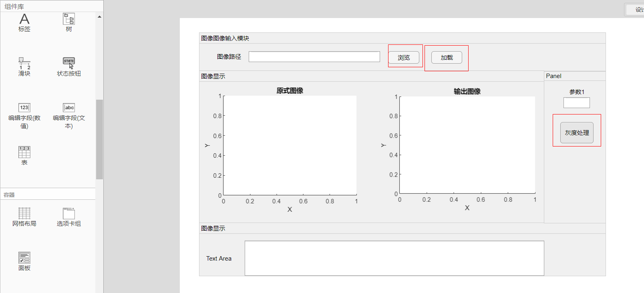Viewport: 644px width, 293px height.
Task: Select the 原式图像 axes plot area
Action: coord(290,145)
